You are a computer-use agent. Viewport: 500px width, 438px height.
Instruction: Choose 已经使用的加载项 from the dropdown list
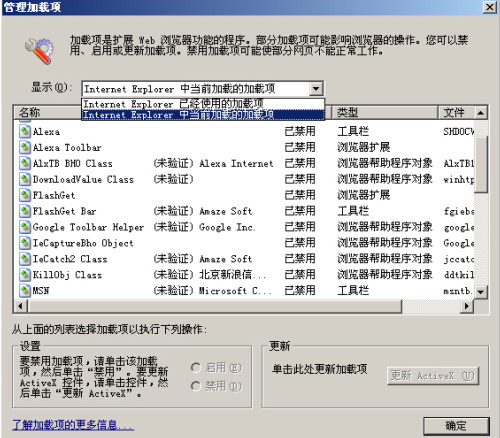coord(203,104)
